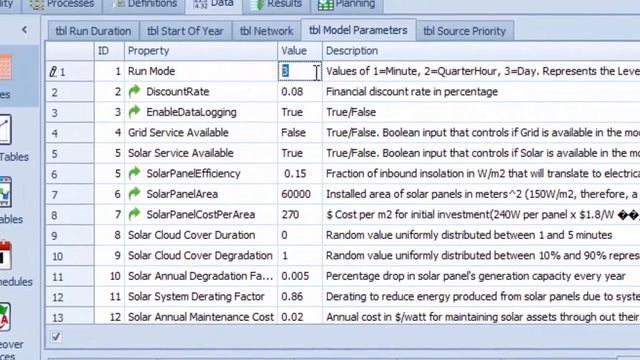Click the Run Mode value edit field
640x360 pixels.
[x=300, y=71]
